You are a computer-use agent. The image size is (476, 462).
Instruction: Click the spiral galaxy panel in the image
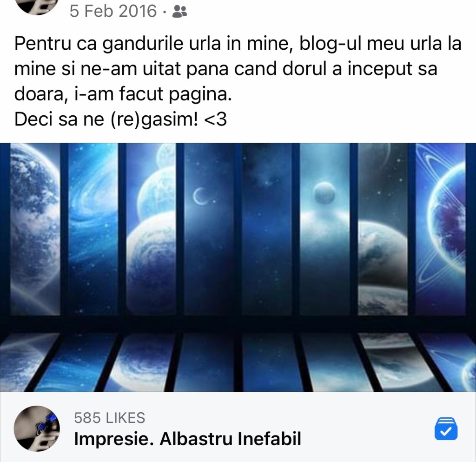(x=93, y=229)
